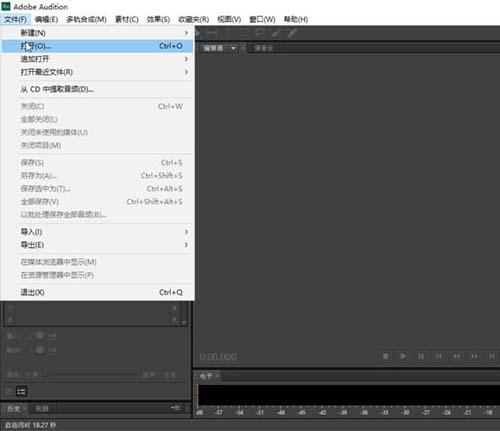Toggle the effects rack power icon
This screenshot has width=500, height=431.
pyautogui.click(x=9, y=391)
